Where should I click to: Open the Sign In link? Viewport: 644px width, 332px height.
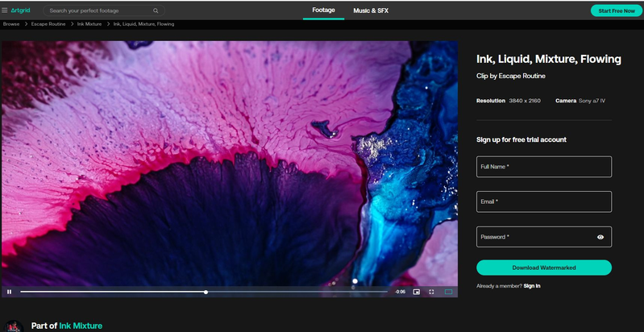[532, 286]
